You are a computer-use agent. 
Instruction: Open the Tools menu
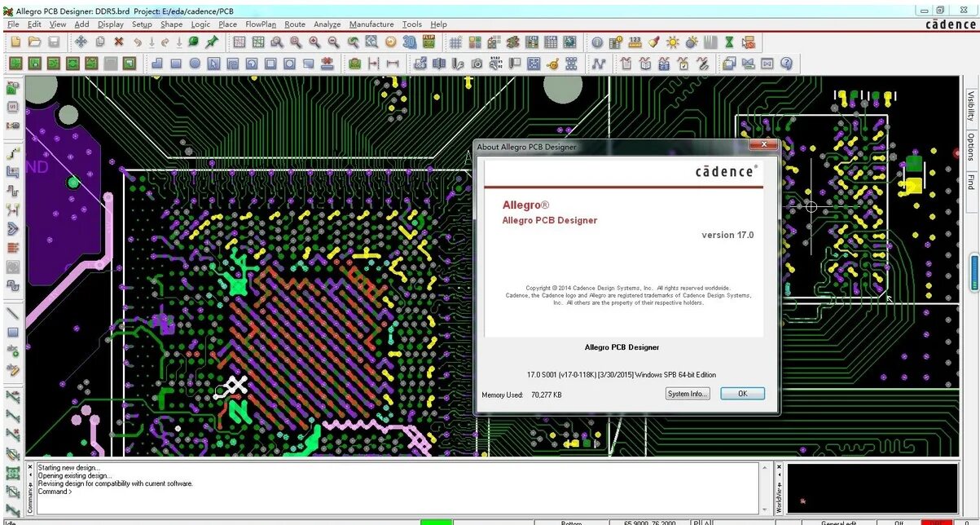pos(412,24)
